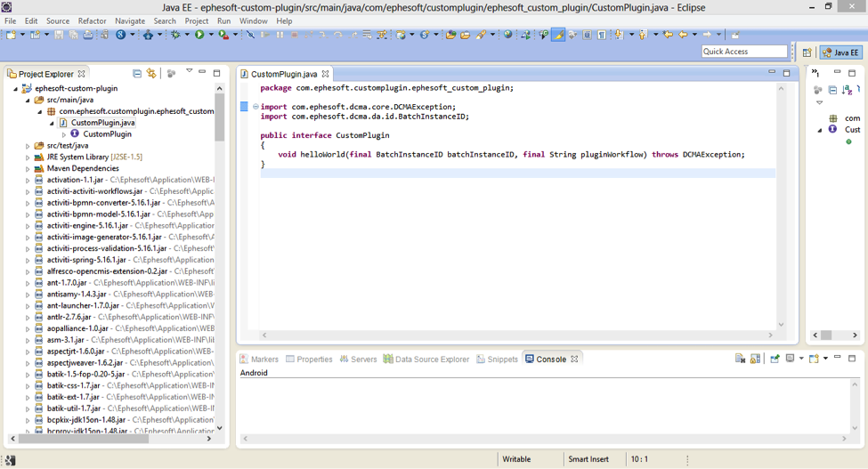Click the Smart Insert status bar entry
Screen dimensions: 868x469
[588, 459]
